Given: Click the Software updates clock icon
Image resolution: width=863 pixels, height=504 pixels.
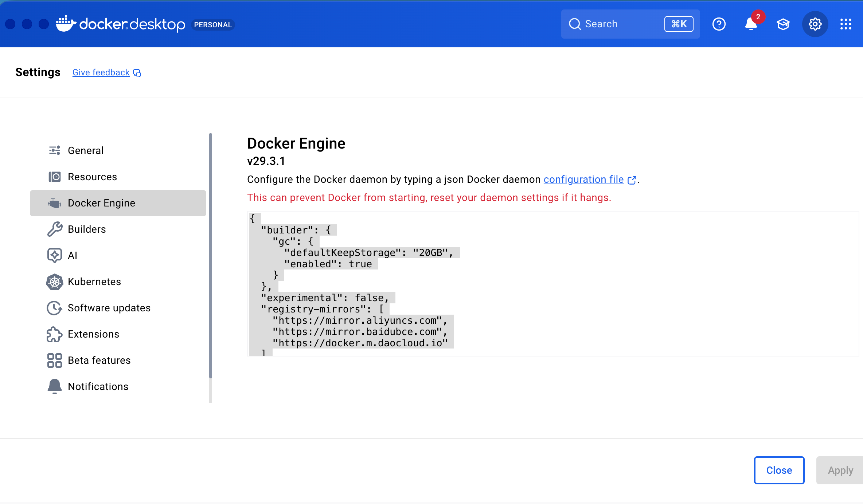Looking at the screenshot, I should (x=55, y=308).
